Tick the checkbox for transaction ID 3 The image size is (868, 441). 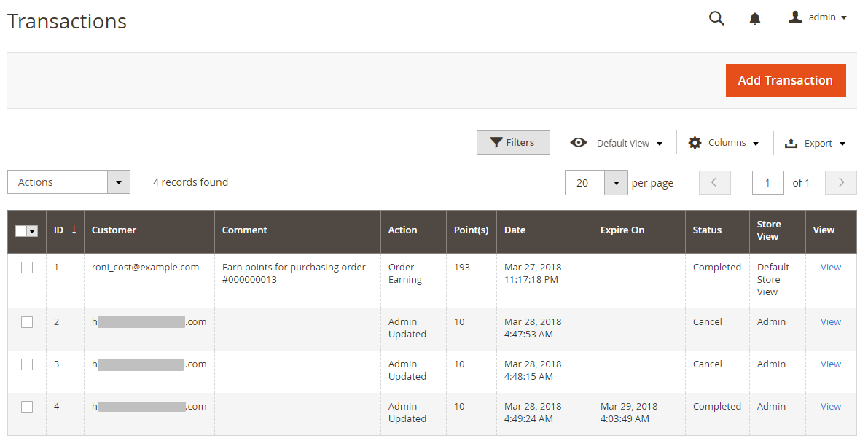[x=27, y=364]
